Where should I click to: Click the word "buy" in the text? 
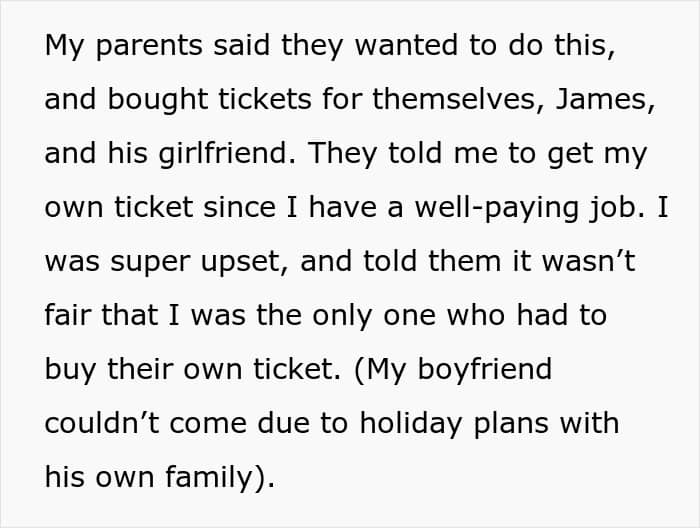click(71, 368)
